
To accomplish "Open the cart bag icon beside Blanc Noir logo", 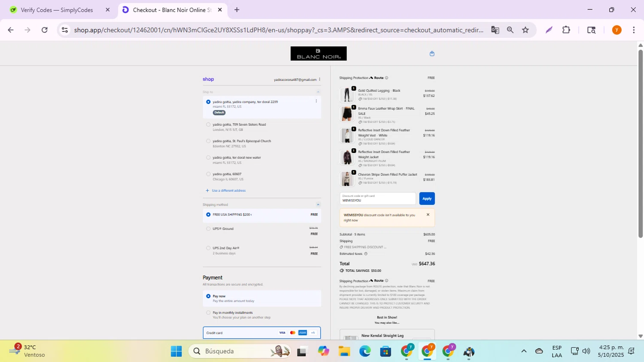I will (432, 54).
